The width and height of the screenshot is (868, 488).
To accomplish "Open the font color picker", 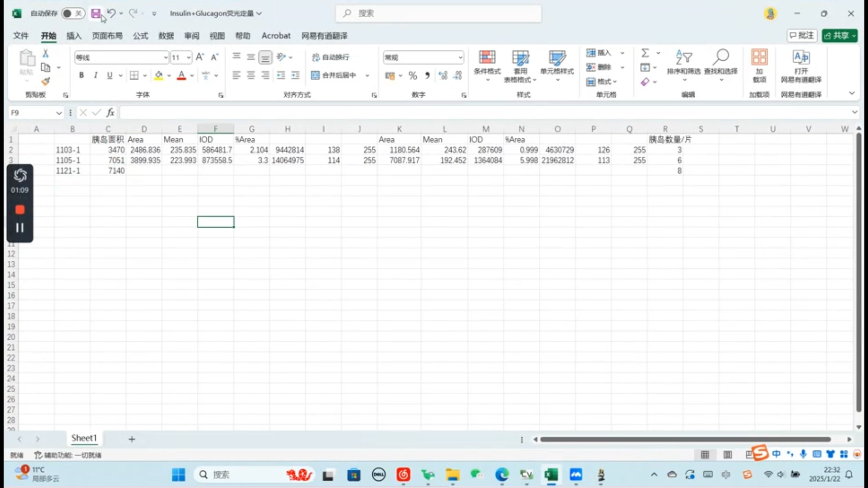I will [x=191, y=76].
